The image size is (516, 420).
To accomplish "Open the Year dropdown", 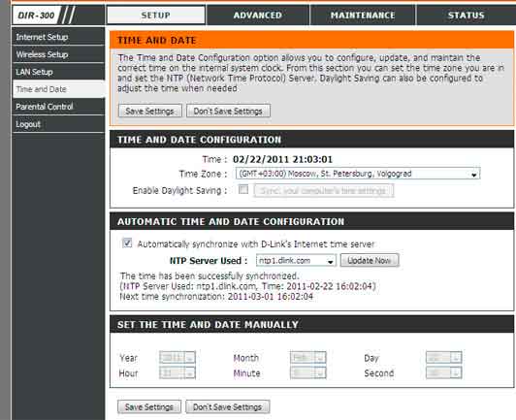I will click(177, 357).
